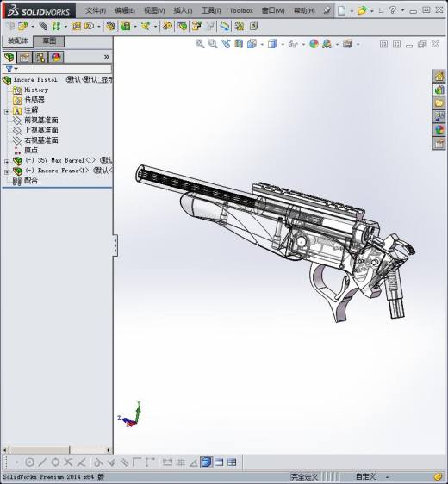Click the Zoom to Area icon
This screenshot has height=484, width=448.
click(x=213, y=44)
